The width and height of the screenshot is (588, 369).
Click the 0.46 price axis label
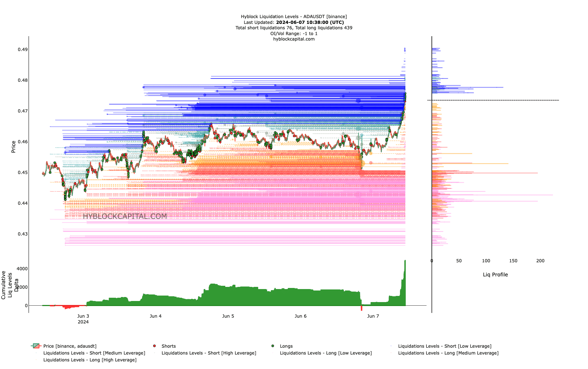pos(23,142)
